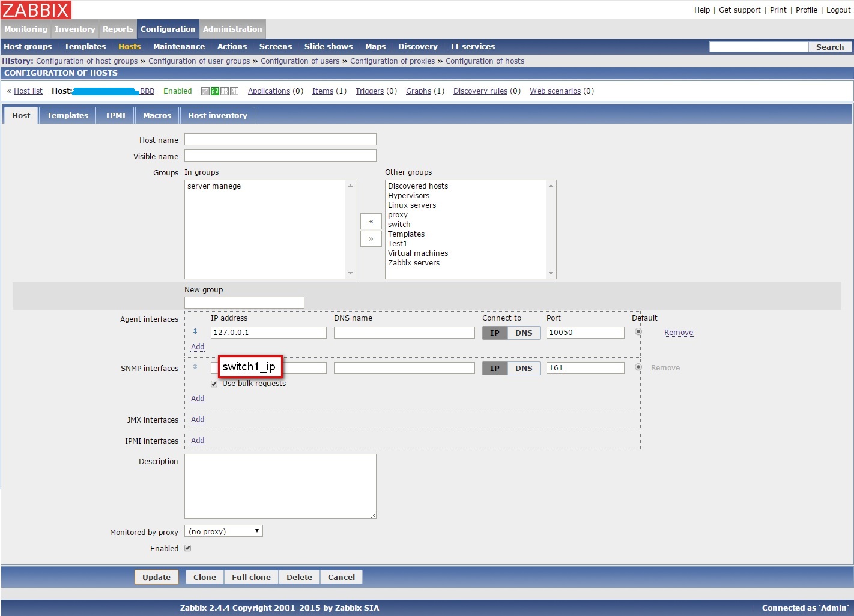Toggle the host Enabled checkbox
854x616 pixels.
[187, 548]
